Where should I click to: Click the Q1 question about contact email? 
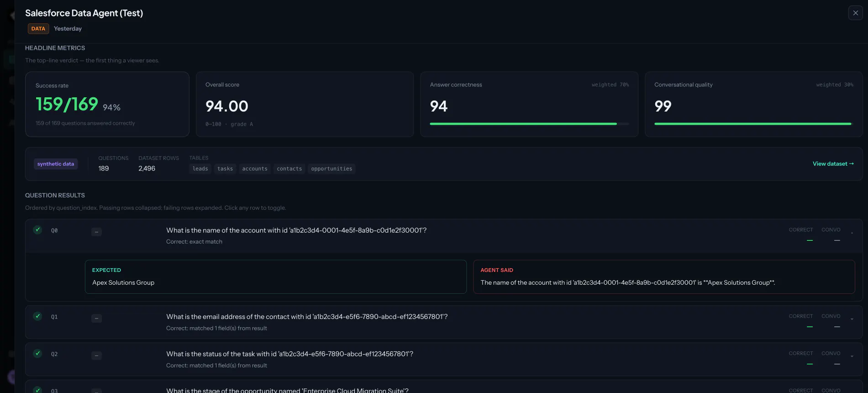pos(307,317)
